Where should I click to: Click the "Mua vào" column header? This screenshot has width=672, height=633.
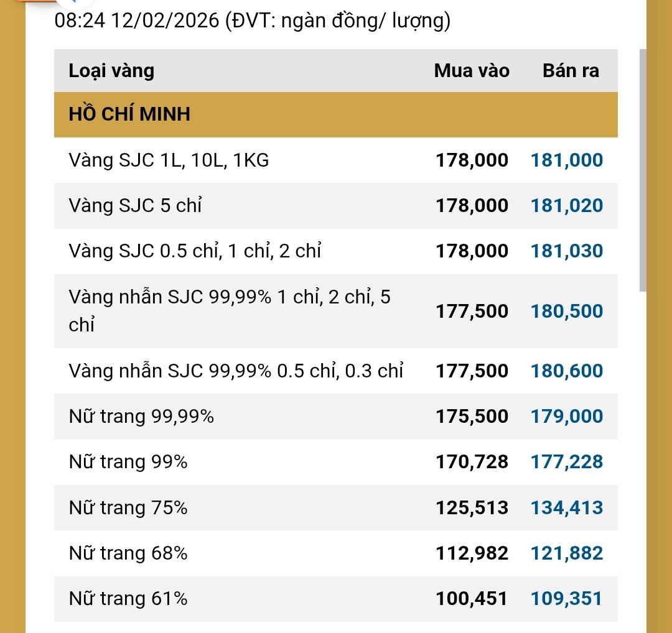pos(471,71)
